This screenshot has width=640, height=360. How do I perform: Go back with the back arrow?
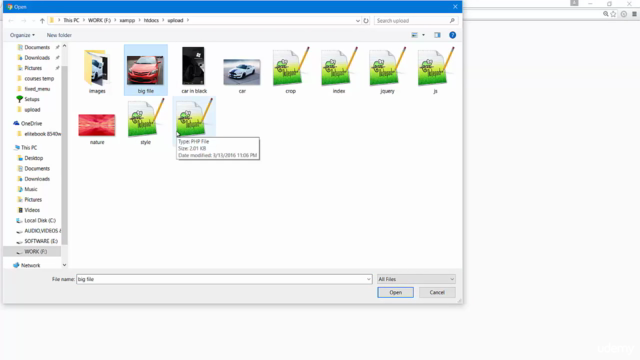point(11,20)
